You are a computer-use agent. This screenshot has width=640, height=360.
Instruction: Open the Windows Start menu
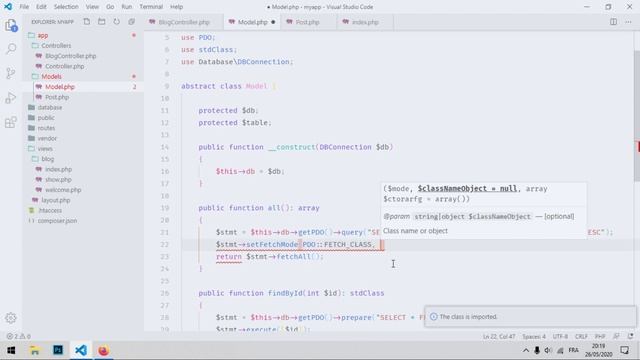tap(11, 350)
